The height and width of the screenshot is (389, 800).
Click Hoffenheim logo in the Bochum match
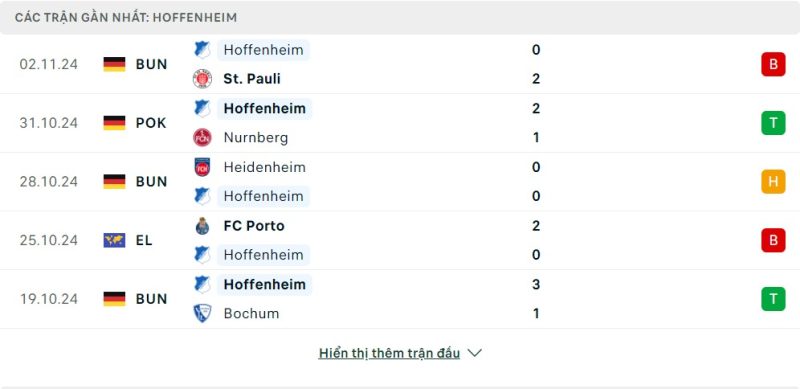[203, 284]
